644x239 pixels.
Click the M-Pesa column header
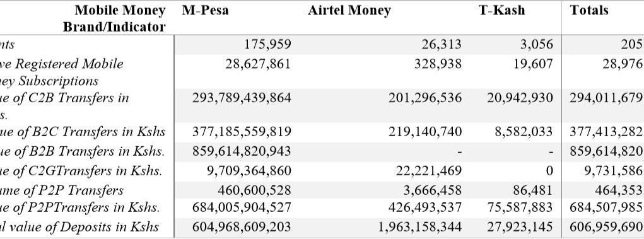[x=206, y=10]
